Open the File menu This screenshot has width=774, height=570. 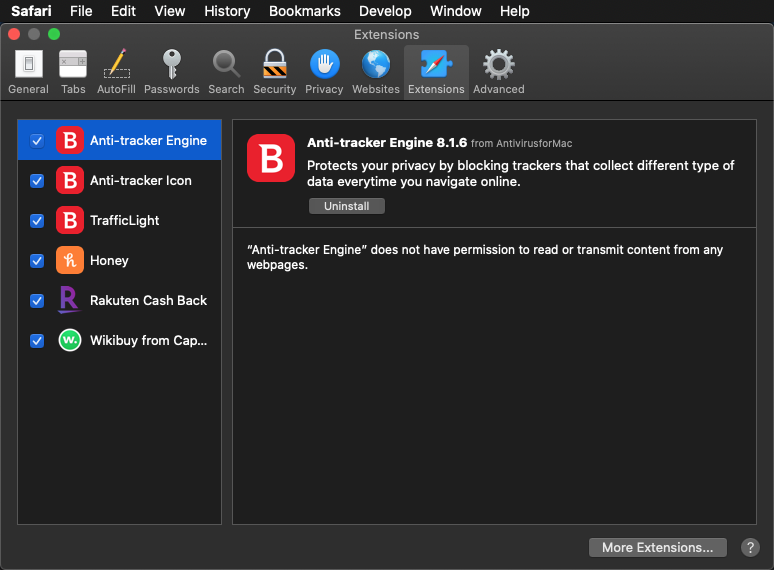tap(81, 11)
